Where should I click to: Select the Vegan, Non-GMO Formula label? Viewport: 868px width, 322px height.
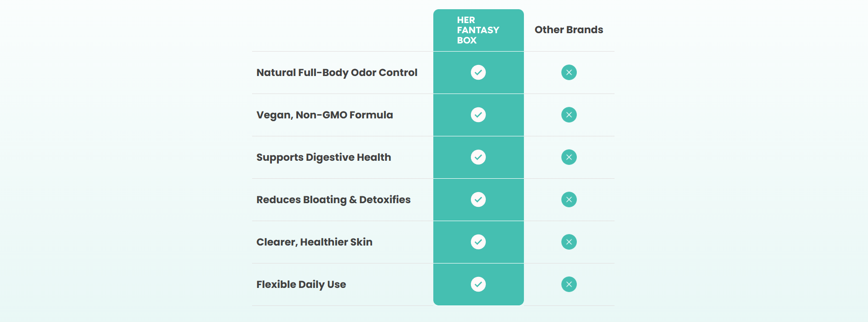[324, 115]
